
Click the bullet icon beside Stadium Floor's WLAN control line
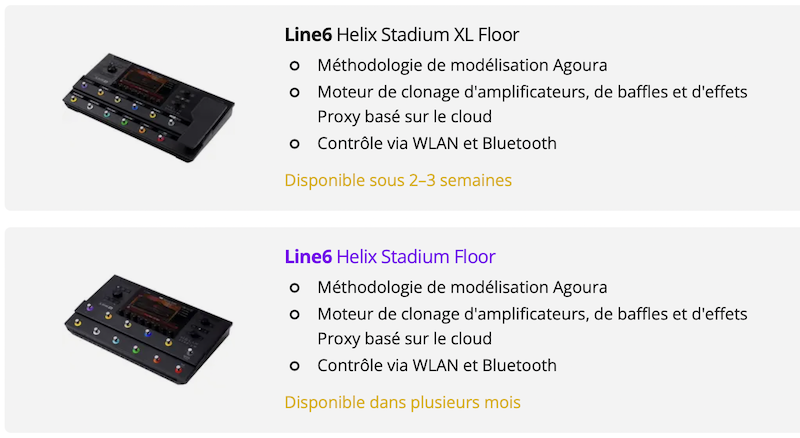[x=294, y=366]
